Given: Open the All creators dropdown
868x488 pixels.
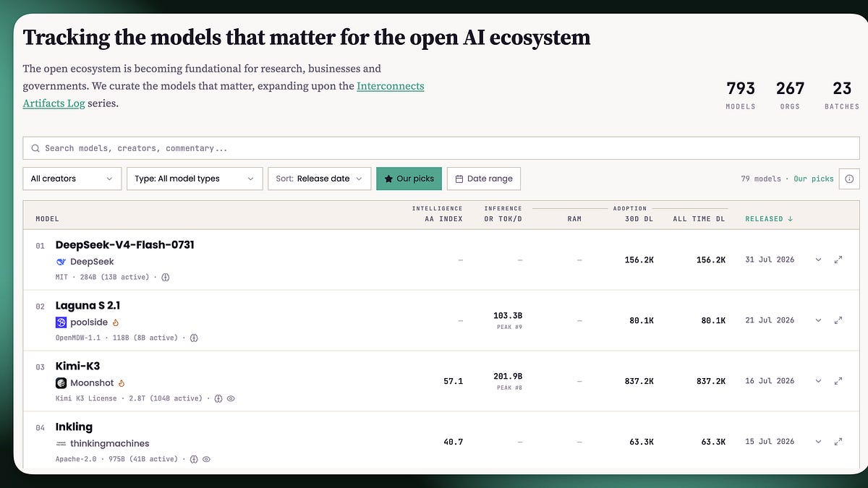Looking at the screenshot, I should point(72,179).
